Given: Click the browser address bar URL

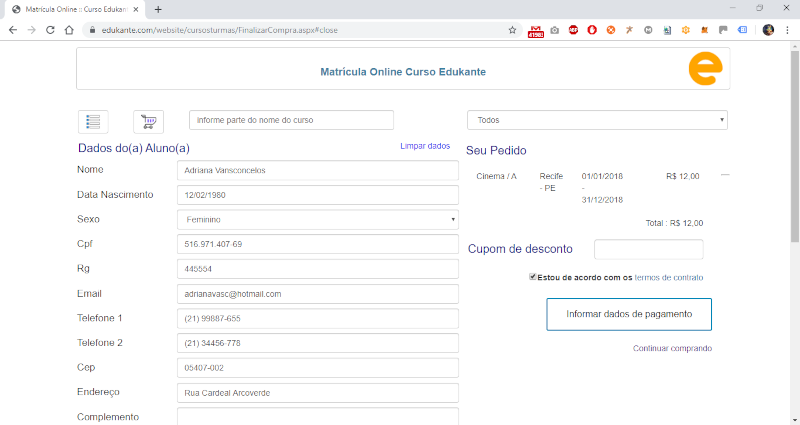Looking at the screenshot, I should coord(219,30).
